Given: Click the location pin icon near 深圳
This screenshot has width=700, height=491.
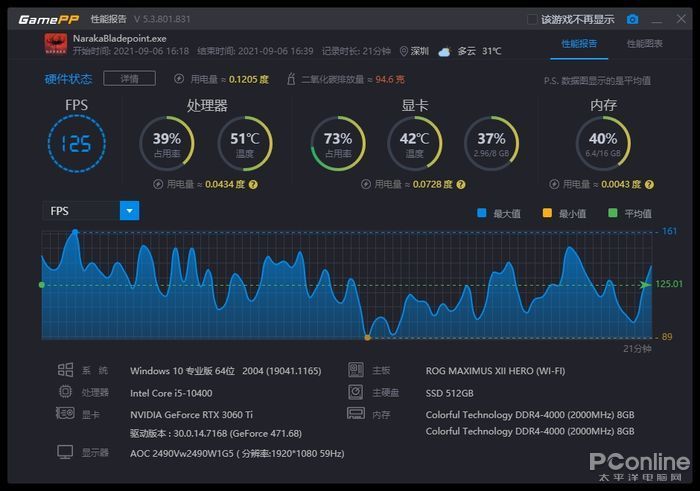Looking at the screenshot, I should (404, 51).
